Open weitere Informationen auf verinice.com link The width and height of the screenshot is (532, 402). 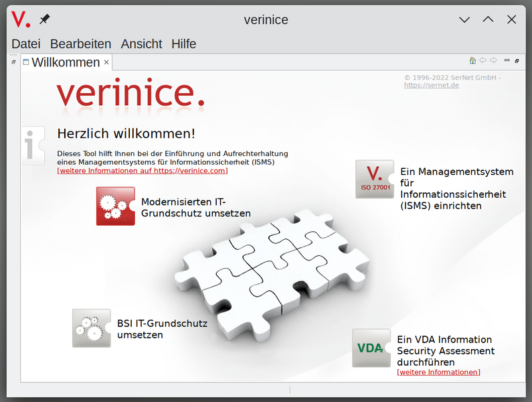click(x=142, y=171)
